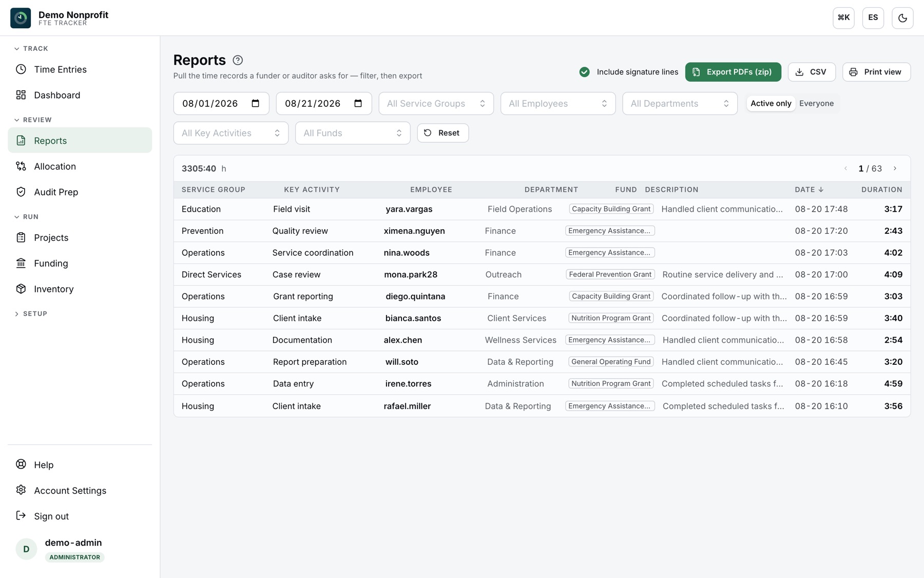
Task: Open the All Employees dropdown
Action: [558, 103]
